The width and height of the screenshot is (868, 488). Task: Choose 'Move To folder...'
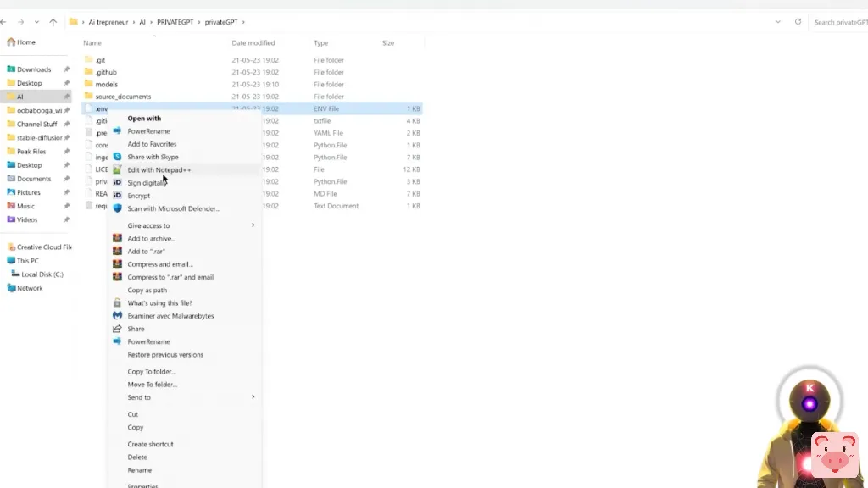tap(153, 384)
